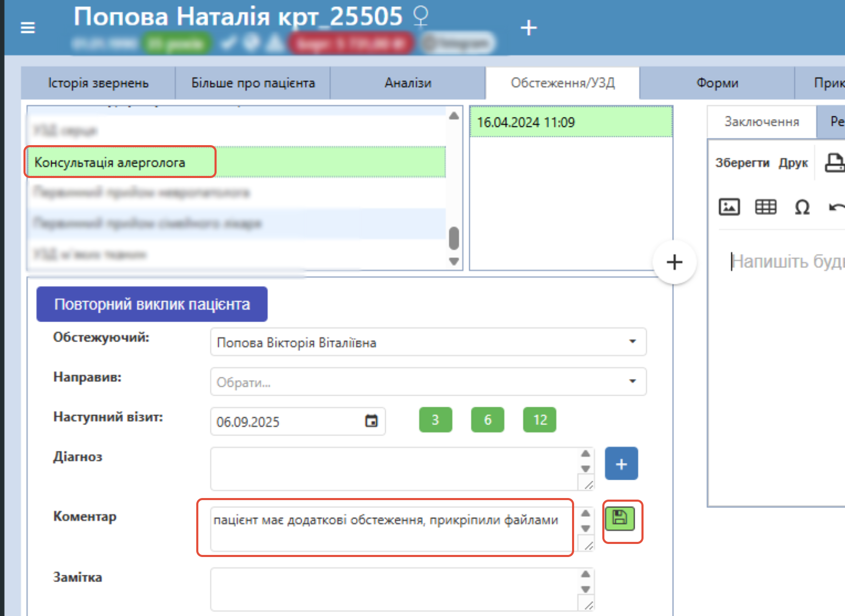Select the Заключення tab
Screen dimensions: 845x616
point(761,122)
